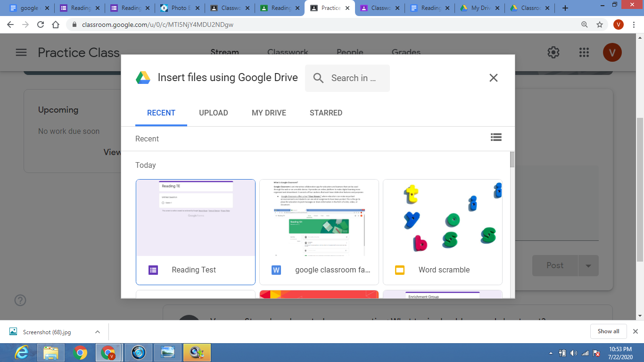Open the Google apps grid icon

coord(584,52)
